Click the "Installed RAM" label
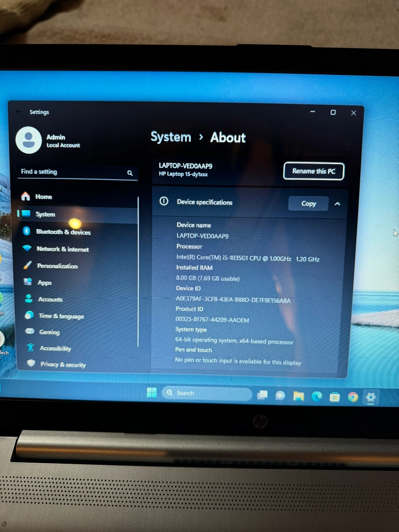Screen dimensions: 399x532 tap(194, 267)
